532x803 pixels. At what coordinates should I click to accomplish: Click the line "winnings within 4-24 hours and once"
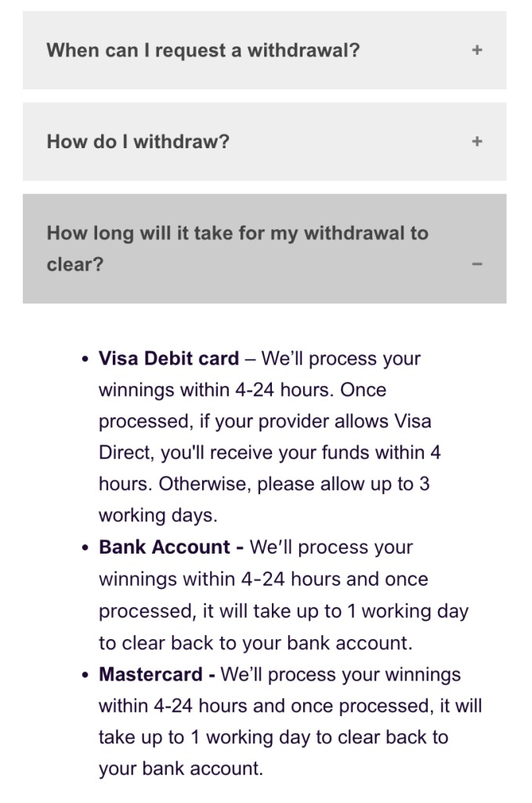pyautogui.click(x=263, y=580)
